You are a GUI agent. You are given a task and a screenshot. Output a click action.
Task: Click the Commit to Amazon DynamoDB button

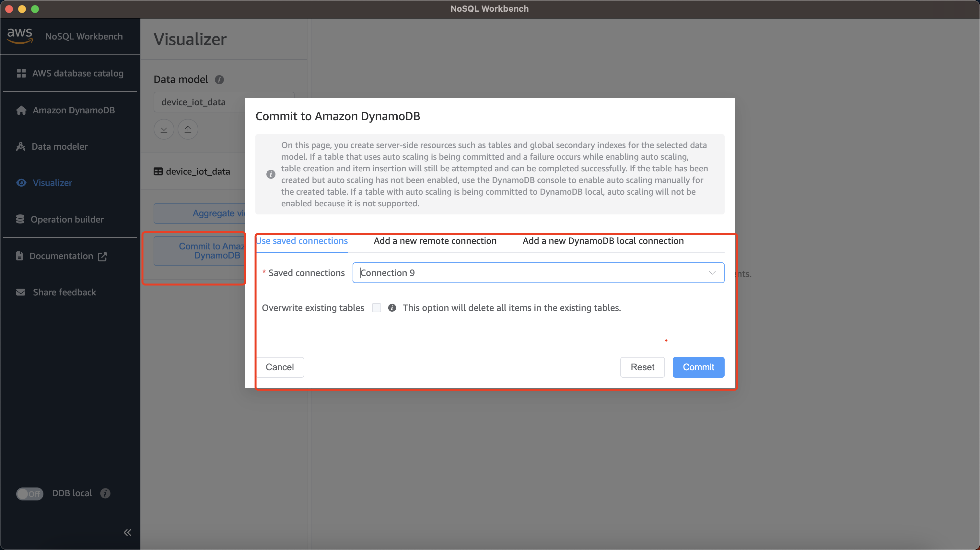click(x=199, y=251)
